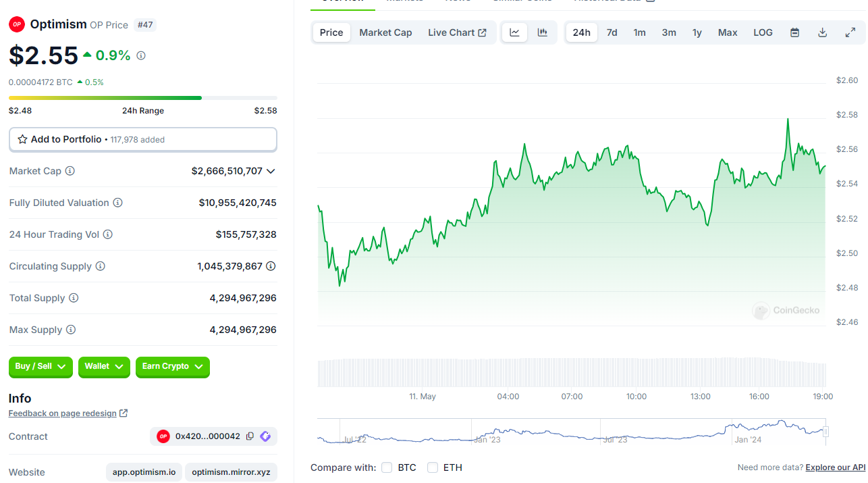Click the $2.55 current price
The width and height of the screenshot is (868, 483).
tap(44, 55)
